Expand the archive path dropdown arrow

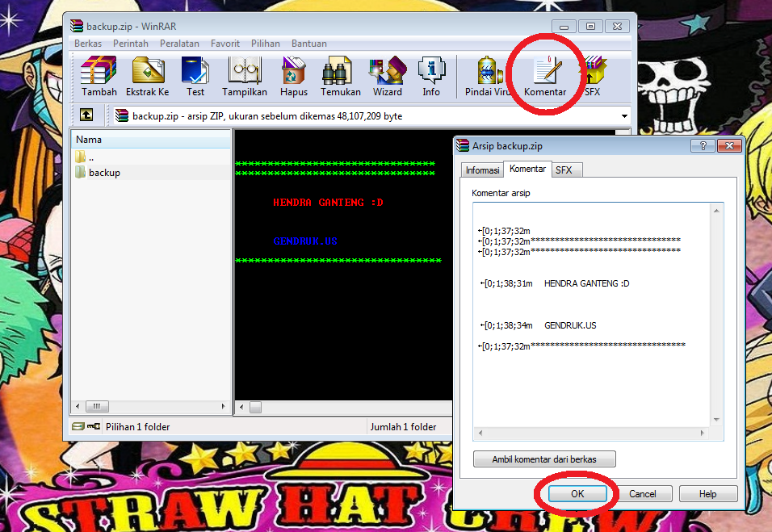624,116
